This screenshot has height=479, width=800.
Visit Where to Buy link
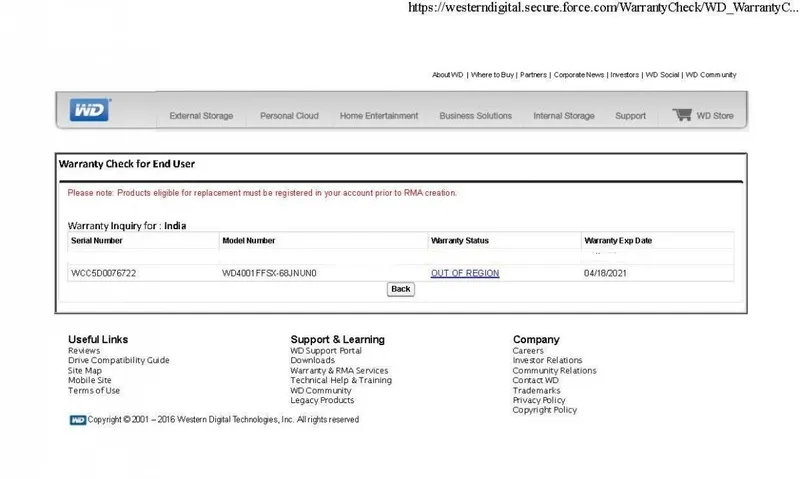[x=493, y=75]
